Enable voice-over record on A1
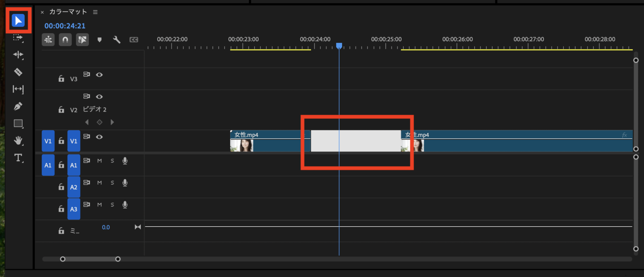The width and height of the screenshot is (644, 277). pos(125,160)
